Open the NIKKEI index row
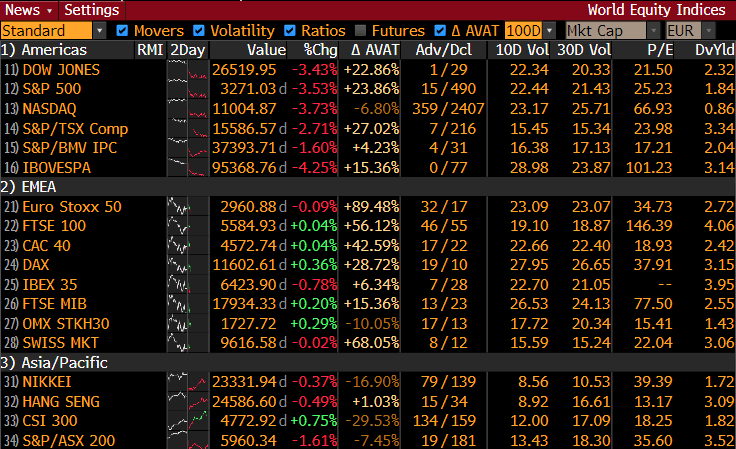This screenshot has height=449, width=736. tap(47, 382)
